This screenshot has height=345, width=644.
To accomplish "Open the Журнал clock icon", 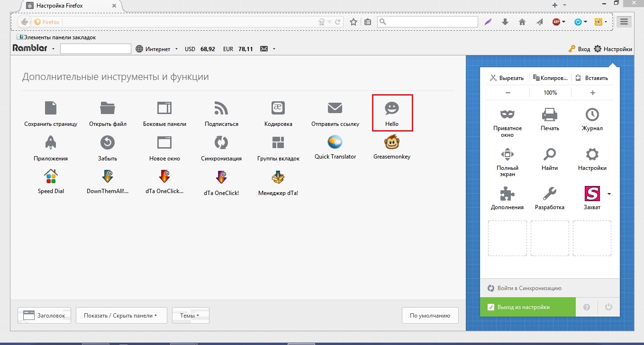I will pyautogui.click(x=592, y=114).
